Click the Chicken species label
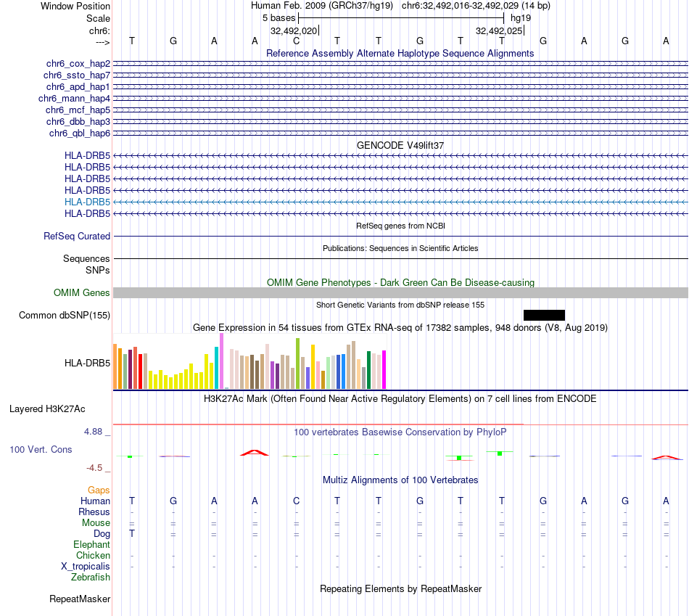This screenshot has width=689, height=616. pos(93,555)
